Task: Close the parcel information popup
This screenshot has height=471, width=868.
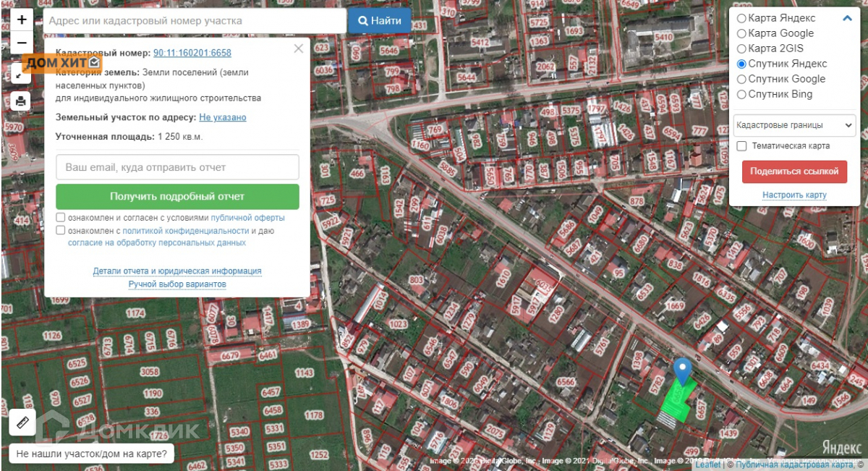Action: click(299, 49)
